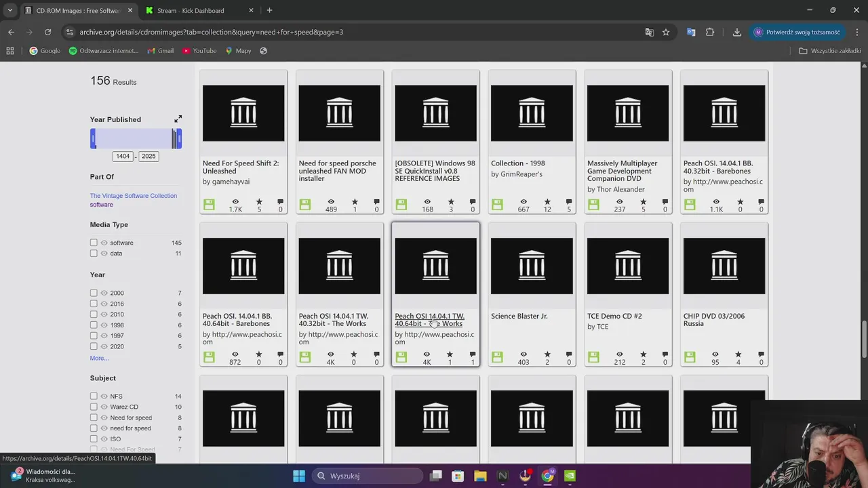This screenshot has width=868, height=488.
Task: Open a new browser tab
Action: click(269, 10)
